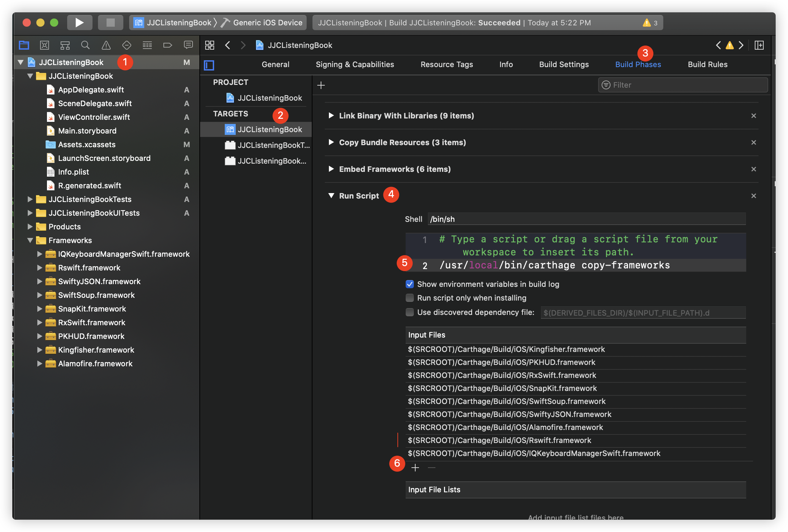Click the Run button in toolbar
This screenshot has height=532, width=788.
pos(80,22)
